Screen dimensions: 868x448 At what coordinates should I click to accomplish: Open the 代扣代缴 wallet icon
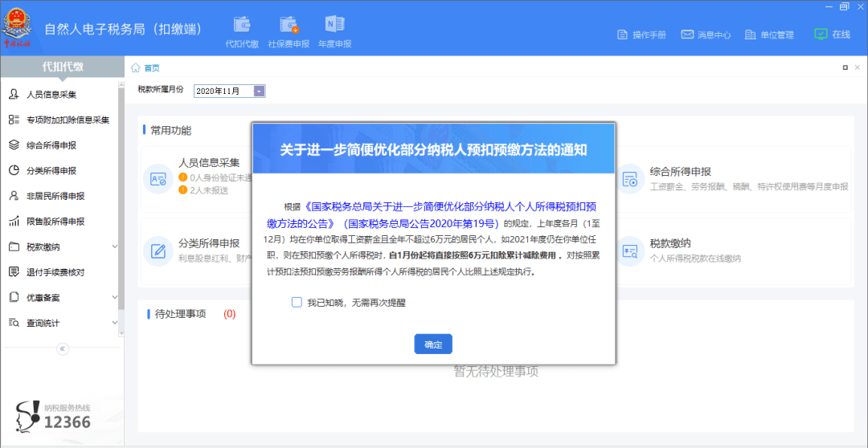pos(242,25)
